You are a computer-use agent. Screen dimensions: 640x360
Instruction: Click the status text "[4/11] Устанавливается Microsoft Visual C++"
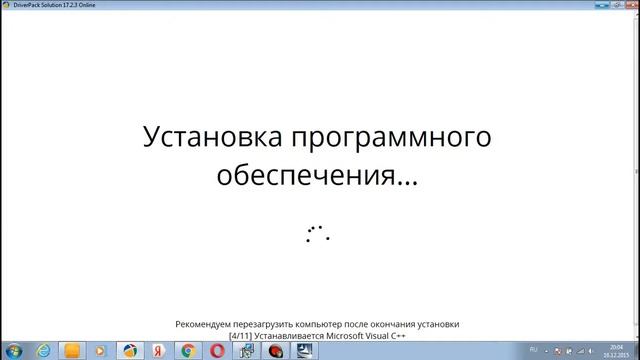317,336
